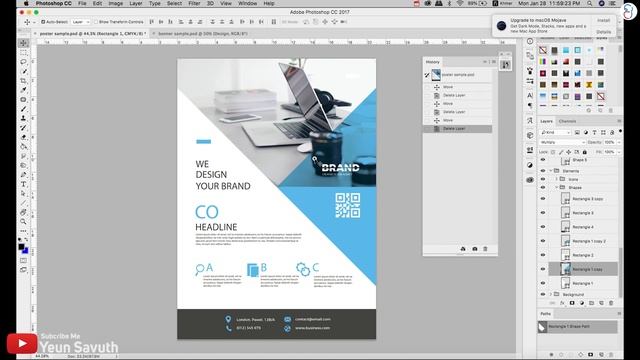This screenshot has width=640, height=360.
Task: Select the Rectangular Marquee tool
Action: click(23, 53)
